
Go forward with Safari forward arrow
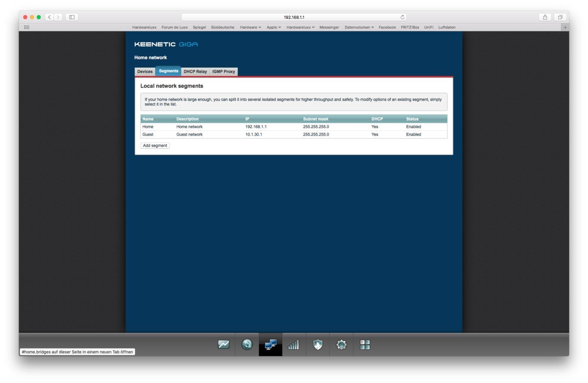point(58,17)
